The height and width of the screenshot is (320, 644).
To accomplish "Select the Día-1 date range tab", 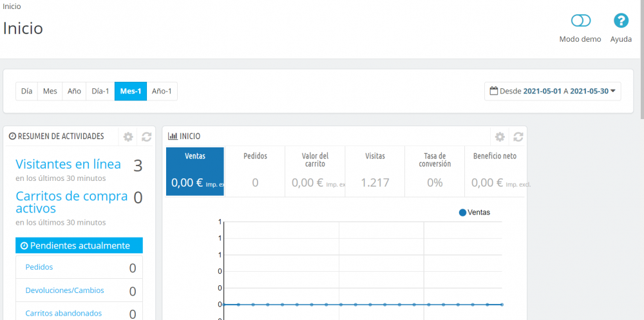I will point(100,91).
